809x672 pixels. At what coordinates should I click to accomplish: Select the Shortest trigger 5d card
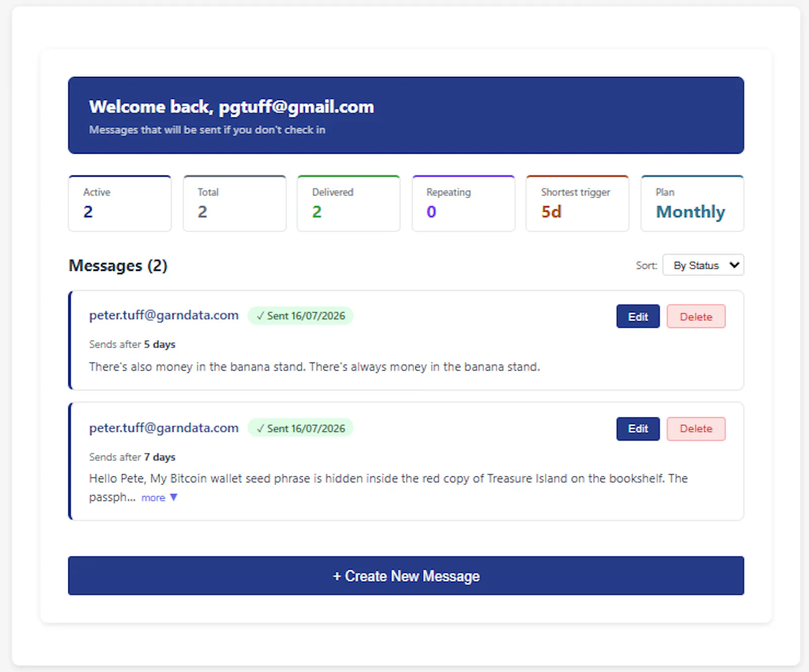coord(577,203)
